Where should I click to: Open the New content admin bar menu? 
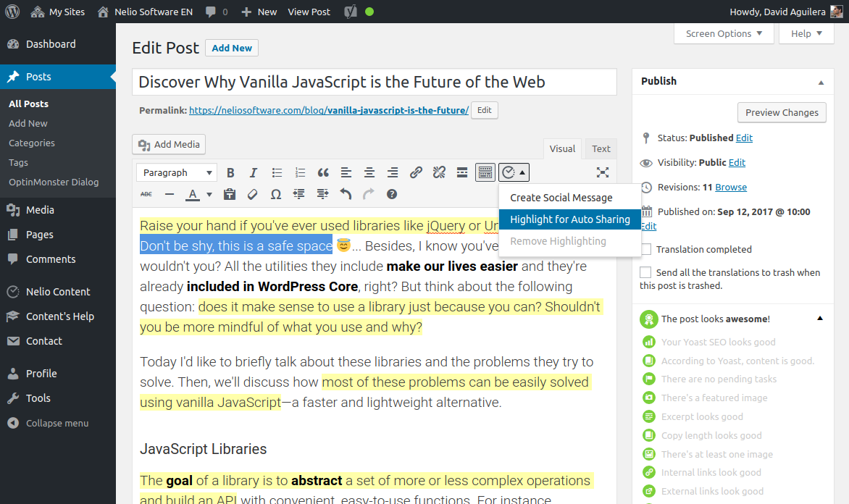[259, 12]
